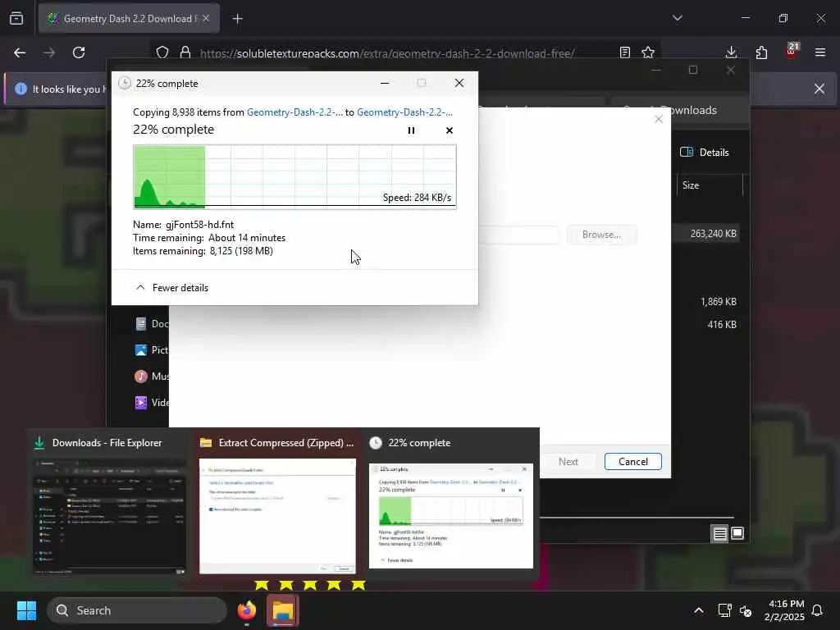Click the disabled Next button

pyautogui.click(x=568, y=462)
